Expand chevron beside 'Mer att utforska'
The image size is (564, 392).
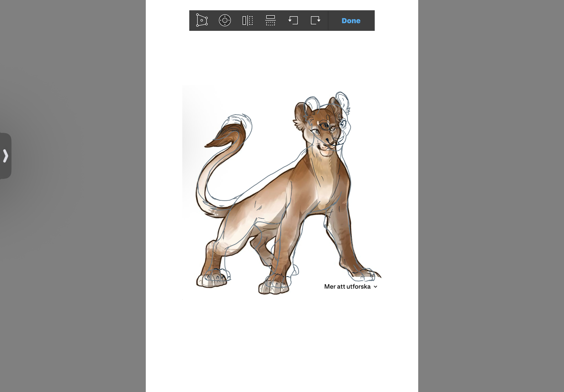[x=375, y=287]
